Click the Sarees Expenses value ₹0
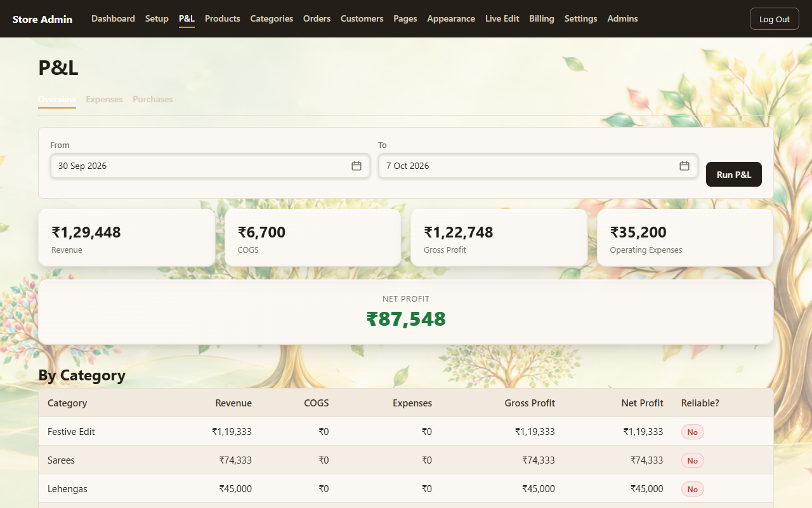 (x=426, y=460)
